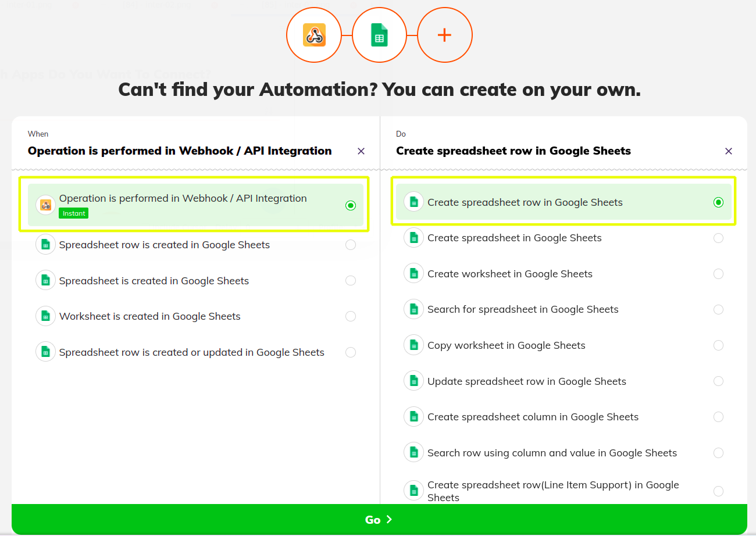The image size is (756, 536).
Task: Click the Webhook app circle icon at top
Action: tap(314, 35)
